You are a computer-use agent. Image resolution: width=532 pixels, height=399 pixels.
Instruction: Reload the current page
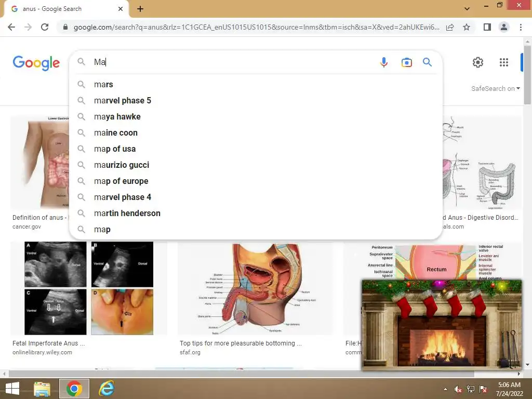click(45, 27)
